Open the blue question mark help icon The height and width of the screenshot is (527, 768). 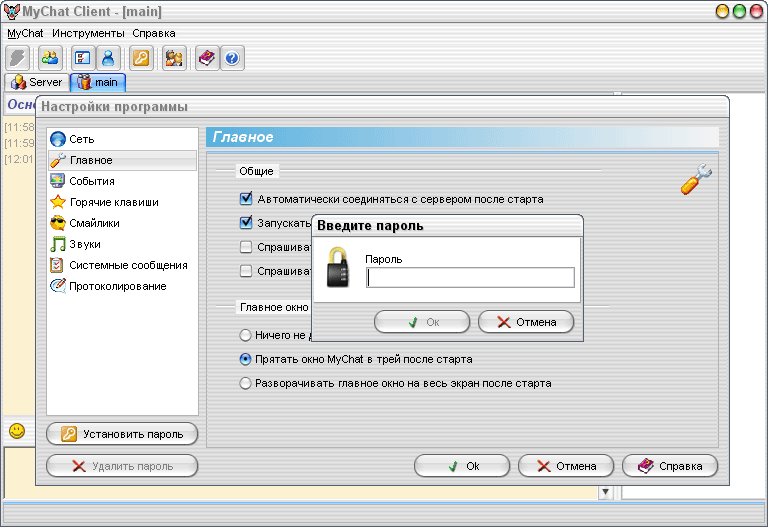point(232,58)
